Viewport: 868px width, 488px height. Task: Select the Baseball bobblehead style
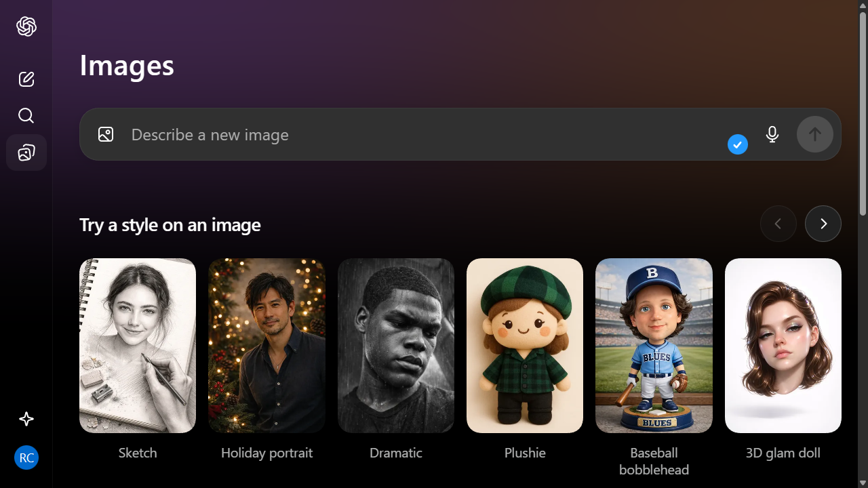[654, 346]
